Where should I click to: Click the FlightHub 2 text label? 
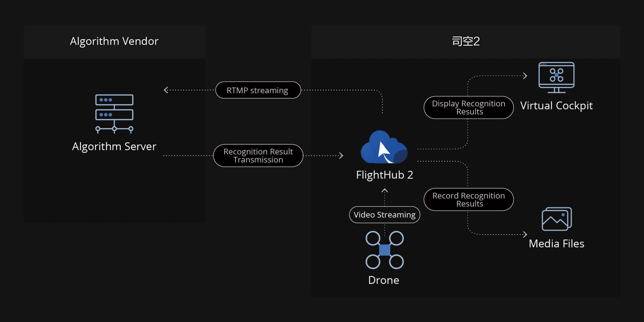point(384,175)
